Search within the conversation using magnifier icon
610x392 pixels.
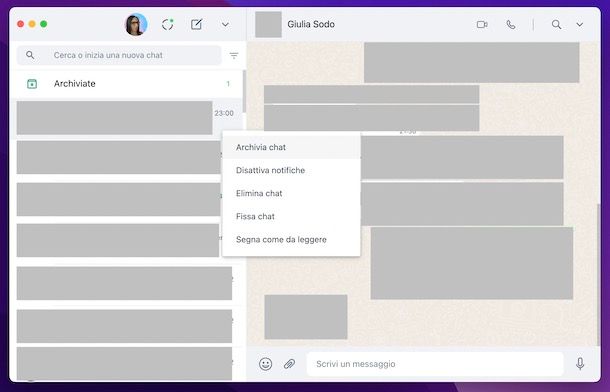[x=556, y=24]
